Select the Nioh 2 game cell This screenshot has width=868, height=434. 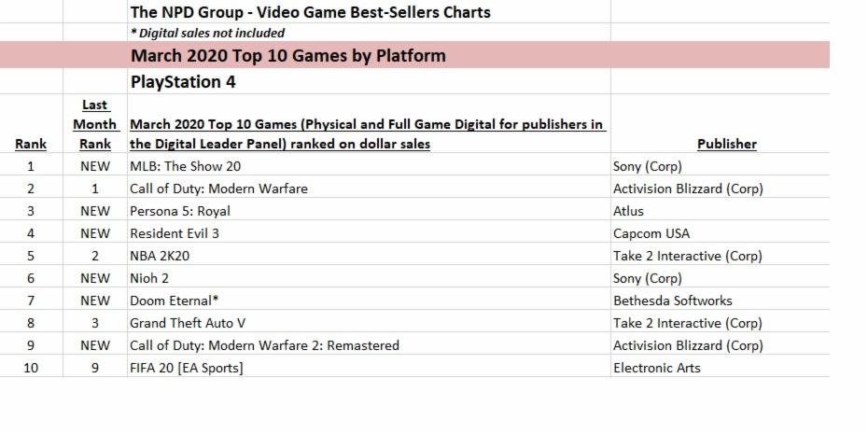149,278
